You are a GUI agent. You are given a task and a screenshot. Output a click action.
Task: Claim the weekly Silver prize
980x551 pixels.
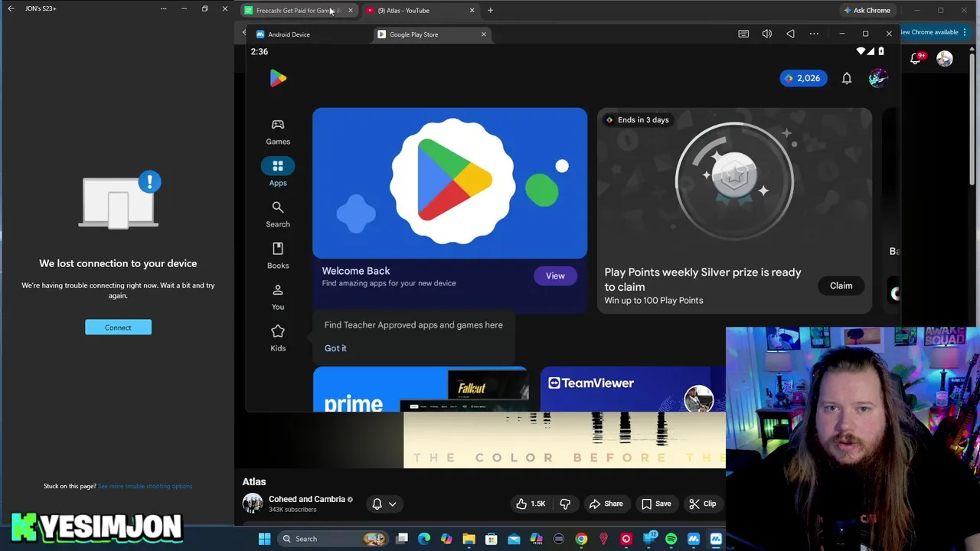841,285
